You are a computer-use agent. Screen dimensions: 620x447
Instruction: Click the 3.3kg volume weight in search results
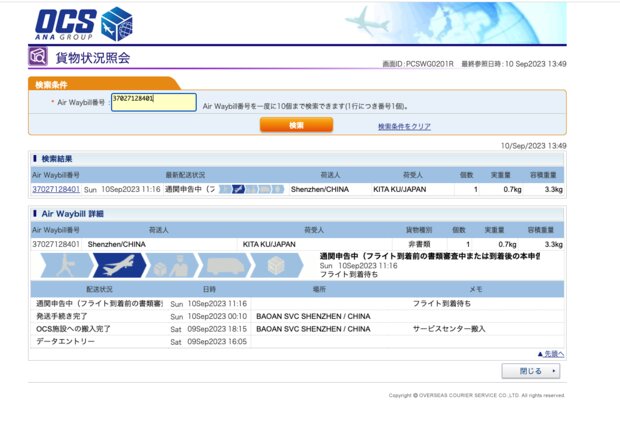pyautogui.click(x=554, y=189)
